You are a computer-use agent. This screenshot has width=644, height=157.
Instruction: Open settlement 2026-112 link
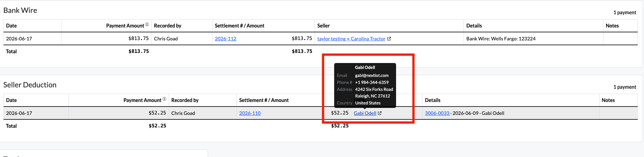coord(225,39)
